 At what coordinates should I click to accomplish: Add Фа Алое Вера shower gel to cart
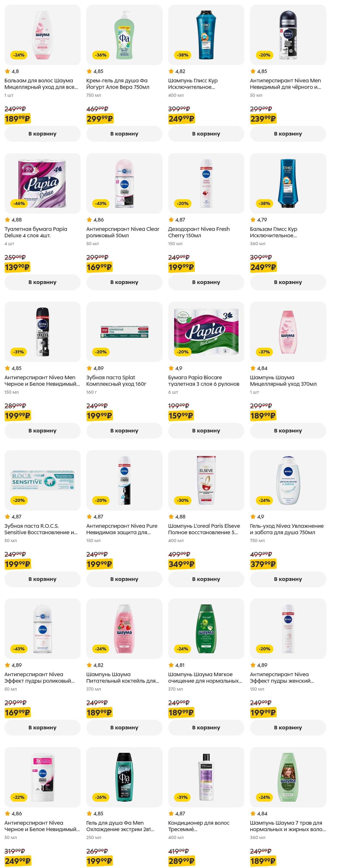124,134
